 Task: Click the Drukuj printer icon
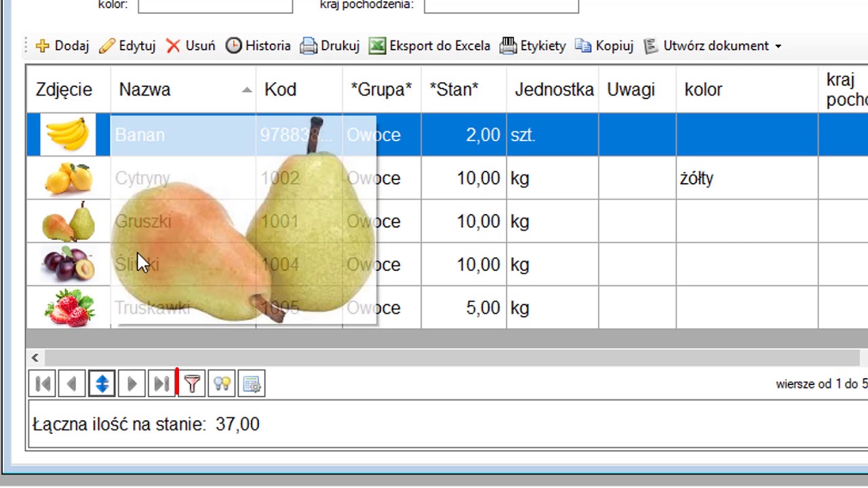pos(309,46)
